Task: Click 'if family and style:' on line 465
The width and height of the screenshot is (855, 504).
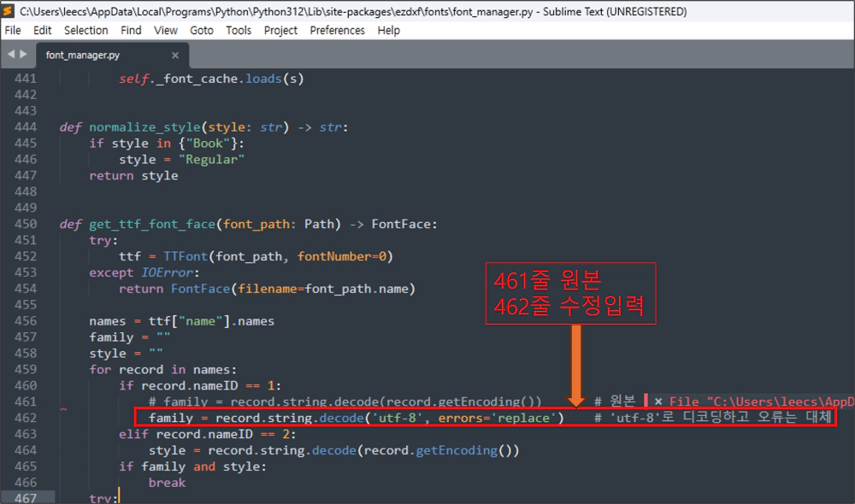Action: 193,466
